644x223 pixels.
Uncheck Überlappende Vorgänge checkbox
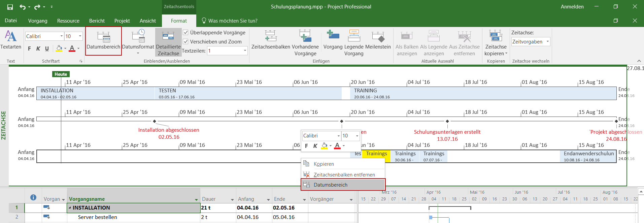(x=185, y=33)
